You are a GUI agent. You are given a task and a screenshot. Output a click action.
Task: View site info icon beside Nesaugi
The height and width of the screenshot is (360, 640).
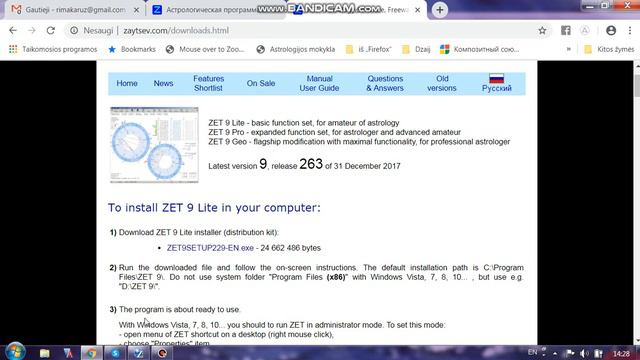coord(74,31)
